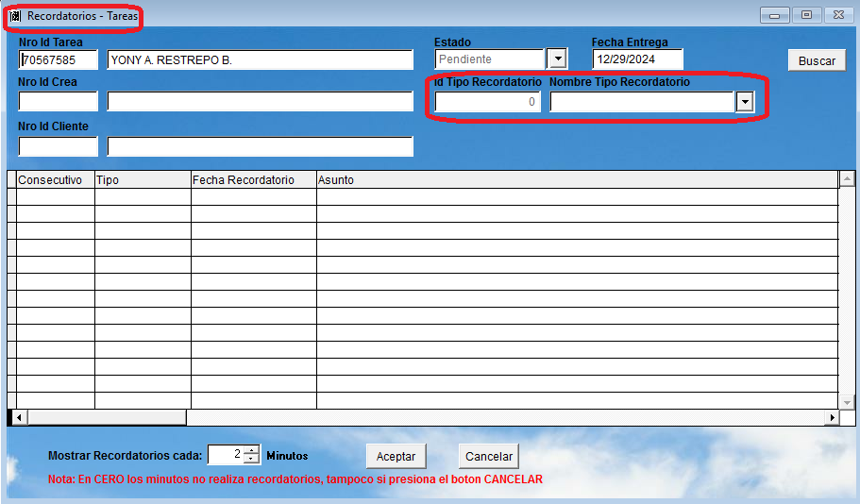The image size is (860, 504).
Task: Maximize the Recordatorios window
Action: click(x=806, y=15)
